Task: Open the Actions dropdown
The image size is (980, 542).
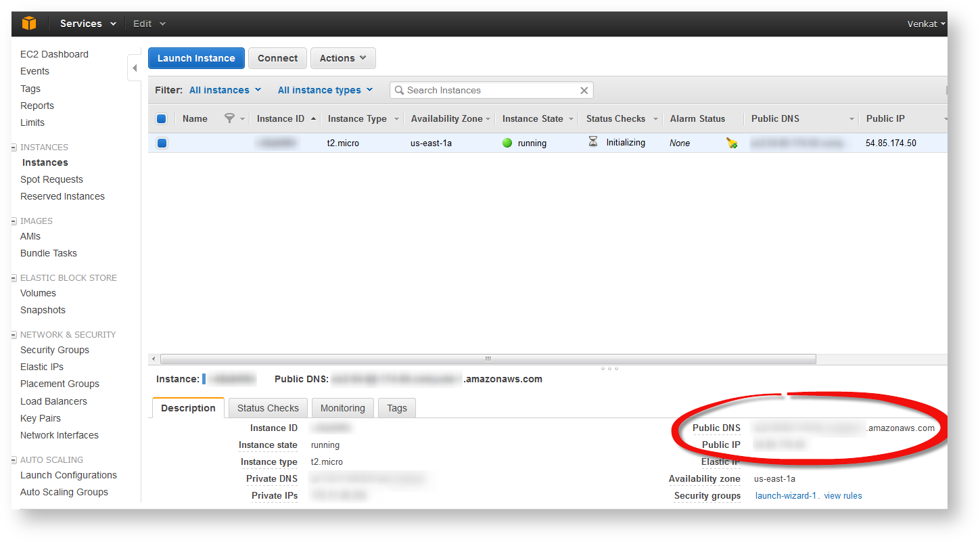Action: click(343, 58)
